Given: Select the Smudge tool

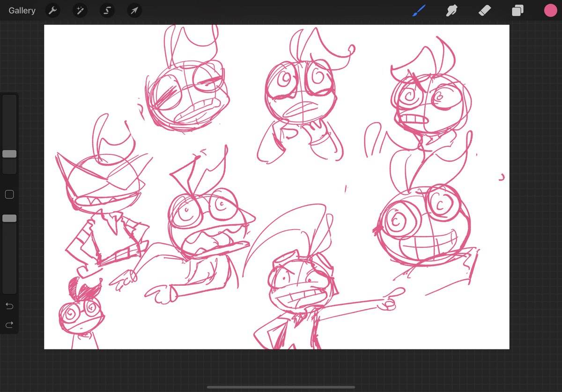Looking at the screenshot, I should click(x=451, y=10).
